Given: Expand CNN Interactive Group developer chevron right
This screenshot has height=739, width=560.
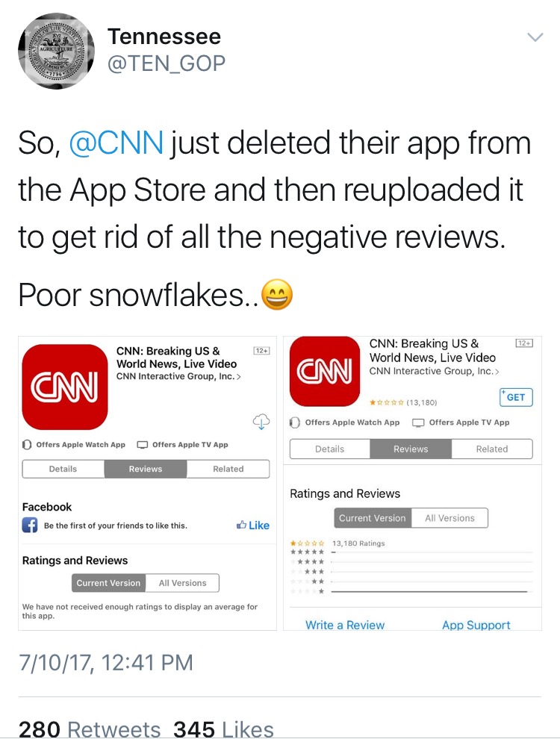Looking at the screenshot, I should (497, 372).
